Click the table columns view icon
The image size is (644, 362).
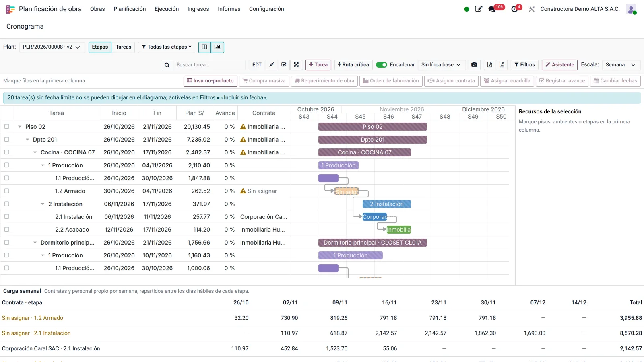coord(204,47)
